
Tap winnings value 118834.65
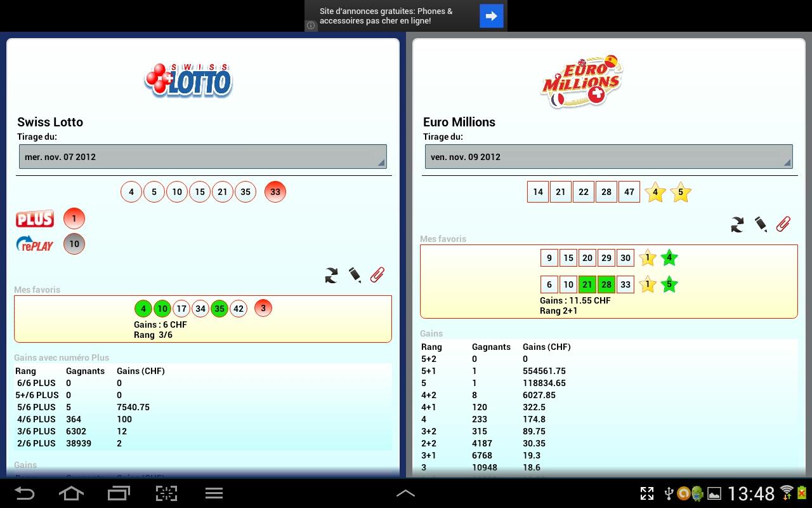[544, 383]
